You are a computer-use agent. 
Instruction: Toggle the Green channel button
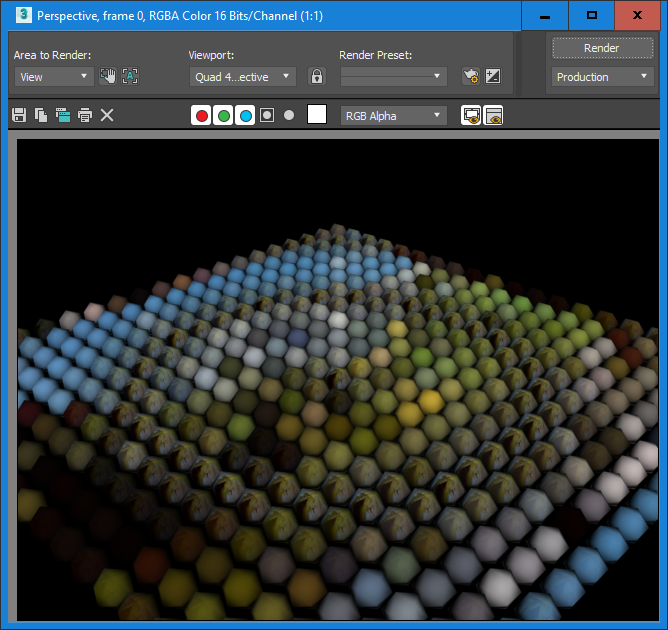point(224,115)
